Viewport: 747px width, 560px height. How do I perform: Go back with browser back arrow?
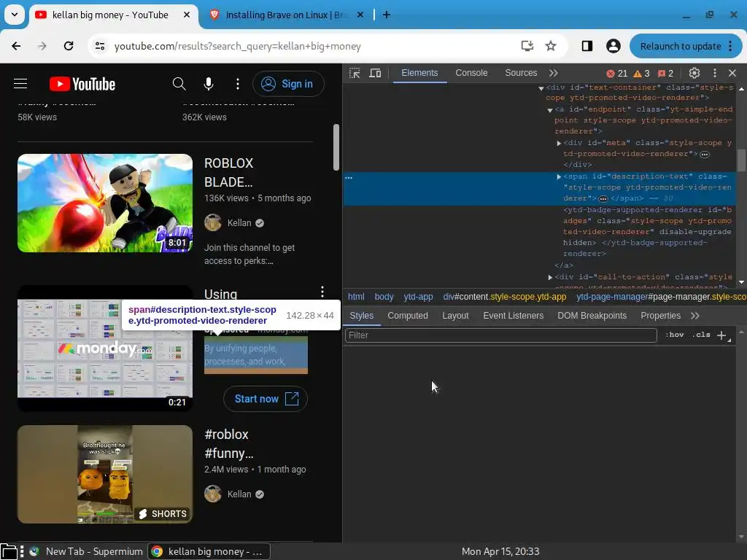pos(16,46)
